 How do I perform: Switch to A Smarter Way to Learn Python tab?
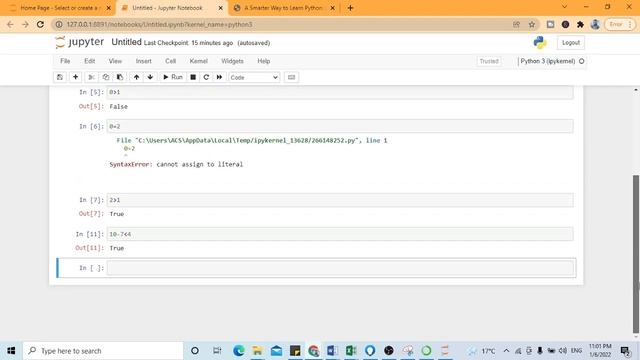coord(284,8)
